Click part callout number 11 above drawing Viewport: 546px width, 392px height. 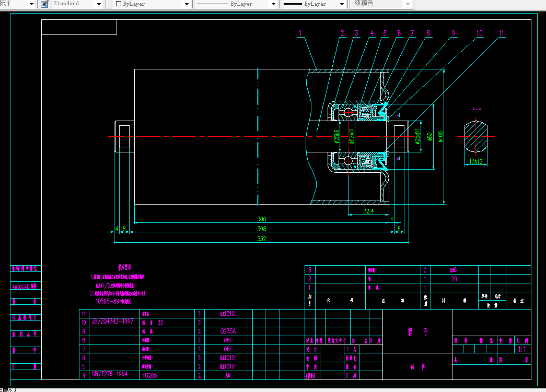point(502,33)
